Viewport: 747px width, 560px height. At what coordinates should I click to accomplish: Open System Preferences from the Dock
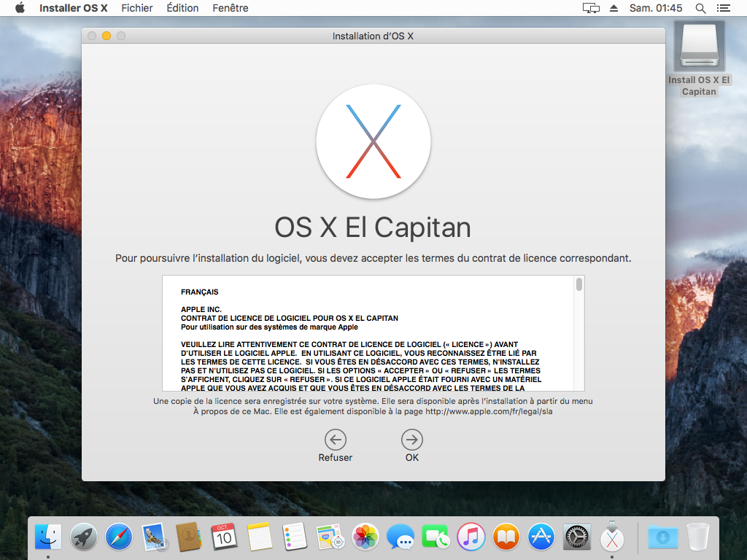click(576, 537)
